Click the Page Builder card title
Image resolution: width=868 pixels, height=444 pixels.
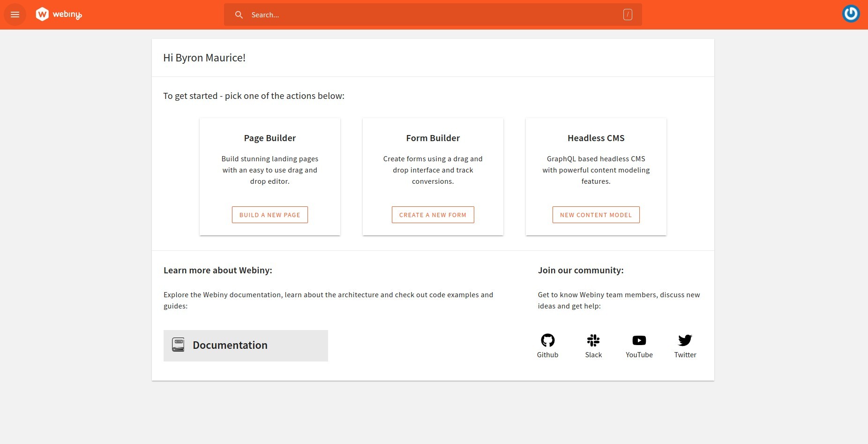[270, 138]
